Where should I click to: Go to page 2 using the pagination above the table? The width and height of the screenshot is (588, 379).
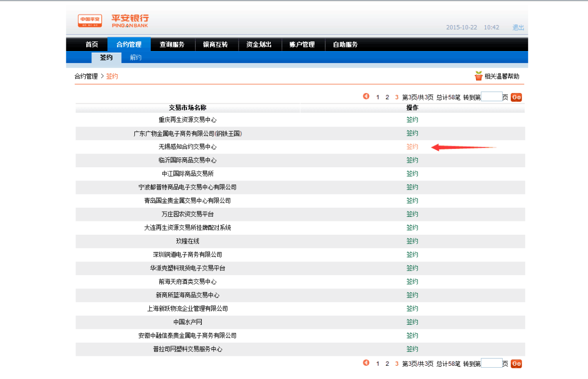(x=387, y=97)
